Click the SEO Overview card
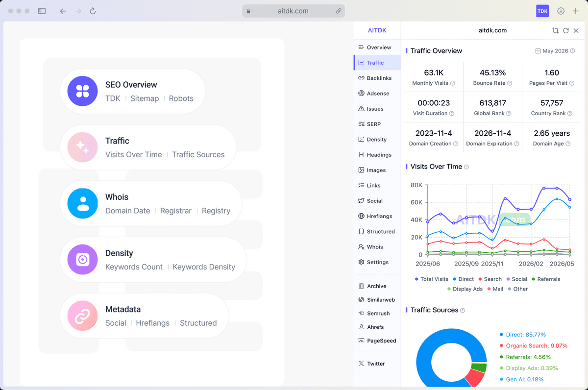The height and width of the screenshot is (390, 588). click(132, 91)
